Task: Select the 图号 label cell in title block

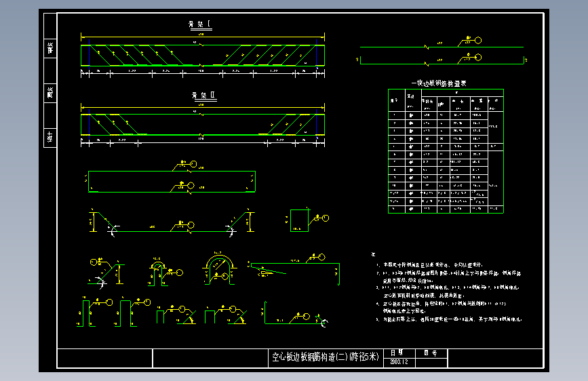Action: [431, 353]
